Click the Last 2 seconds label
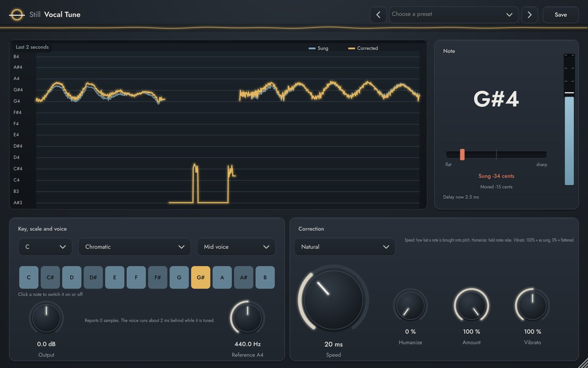The image size is (588, 368). click(x=32, y=47)
